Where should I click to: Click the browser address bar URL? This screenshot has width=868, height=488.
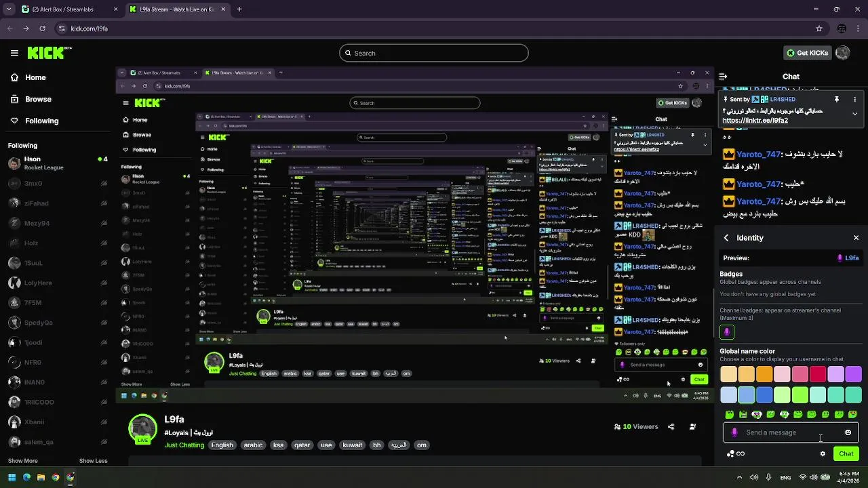pos(90,28)
